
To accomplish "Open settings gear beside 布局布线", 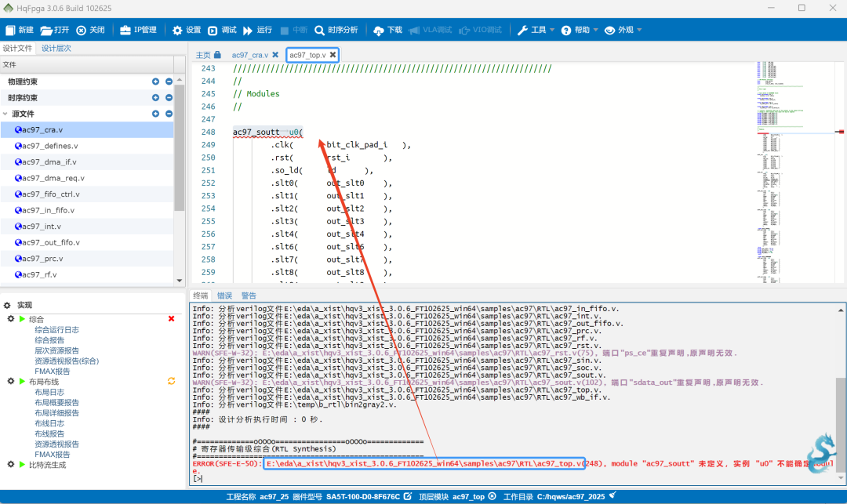I will tap(11, 381).
